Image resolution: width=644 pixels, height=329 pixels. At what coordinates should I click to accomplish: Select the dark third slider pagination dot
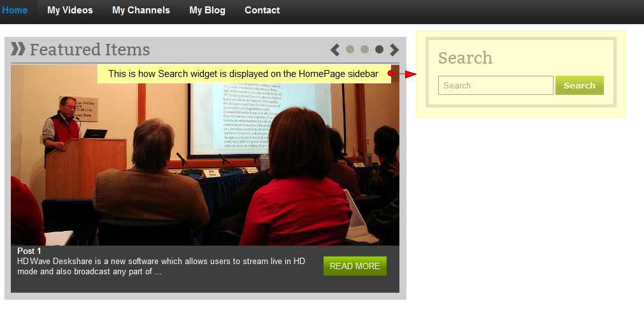click(x=379, y=50)
